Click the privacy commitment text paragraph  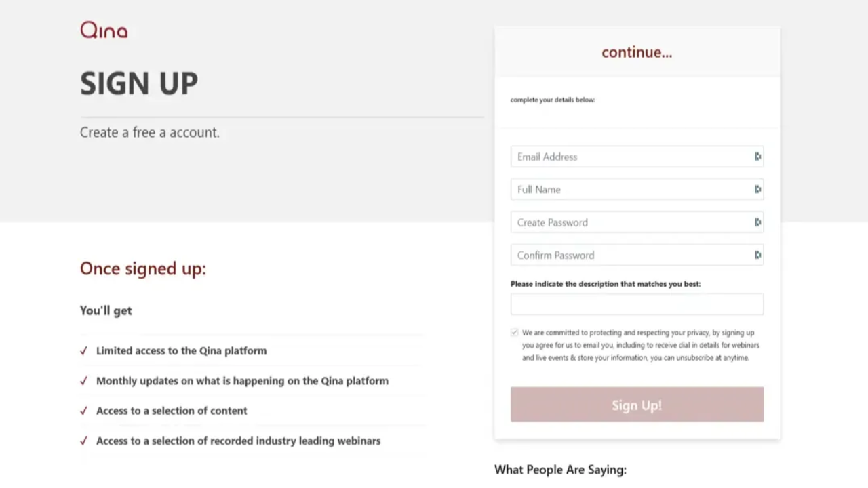tap(640, 345)
